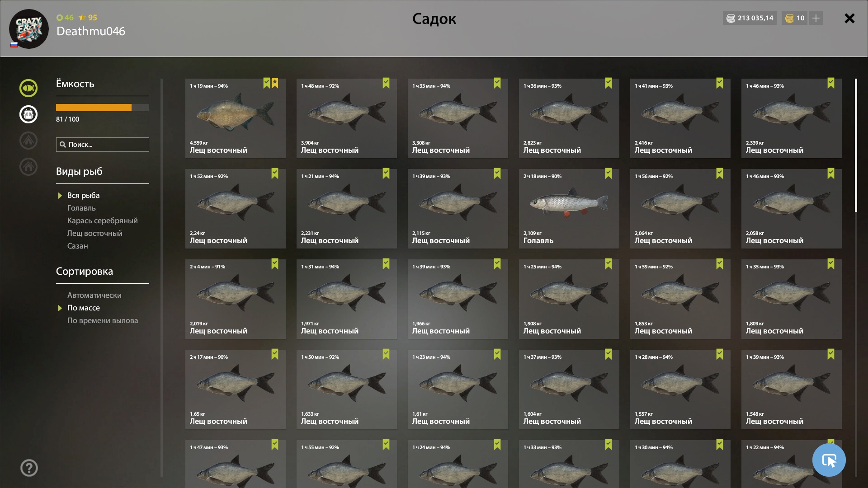
Task: Sort fish Автоматически
Action: [x=94, y=296]
